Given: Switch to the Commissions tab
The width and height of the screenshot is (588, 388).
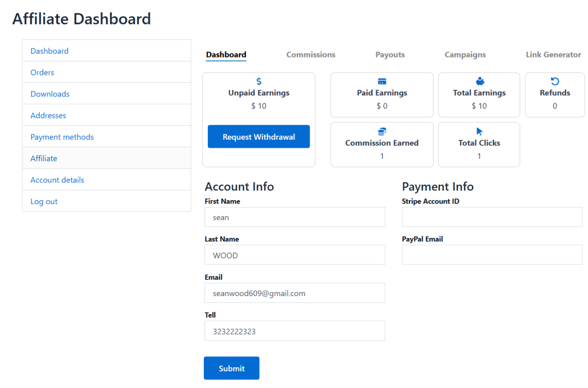Looking at the screenshot, I should [x=311, y=55].
